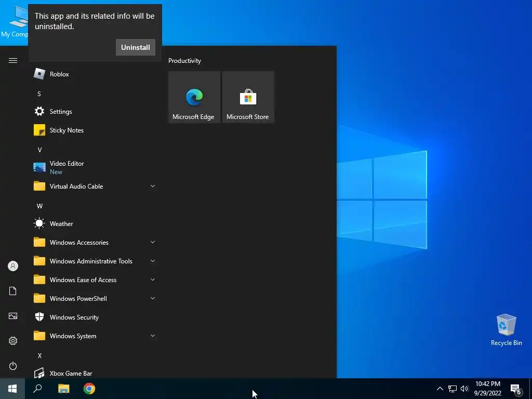Jump to letter X section
The height and width of the screenshot is (399, 532).
(39, 355)
